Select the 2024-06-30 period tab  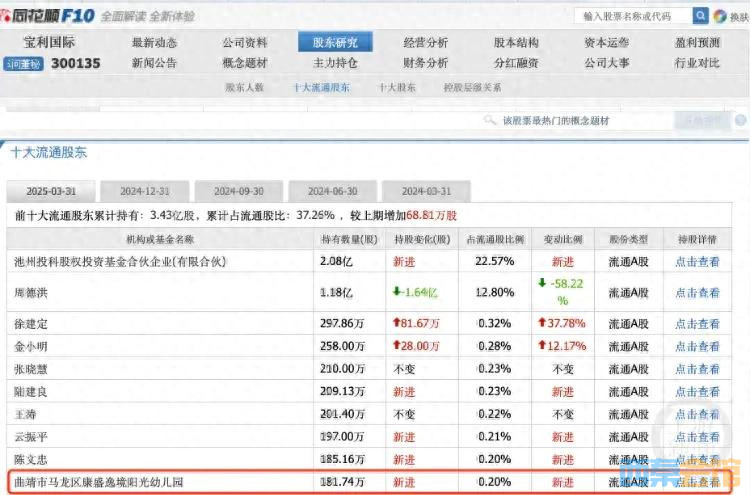332,191
